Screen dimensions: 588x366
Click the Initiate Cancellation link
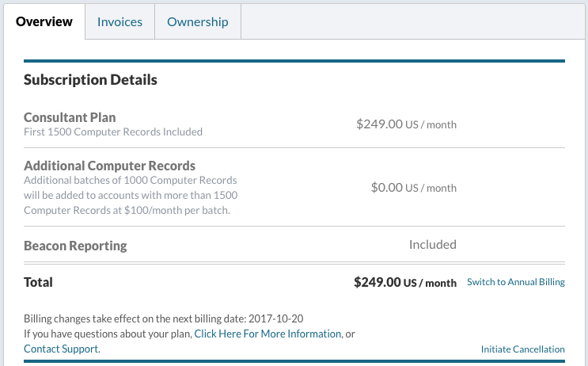(523, 349)
